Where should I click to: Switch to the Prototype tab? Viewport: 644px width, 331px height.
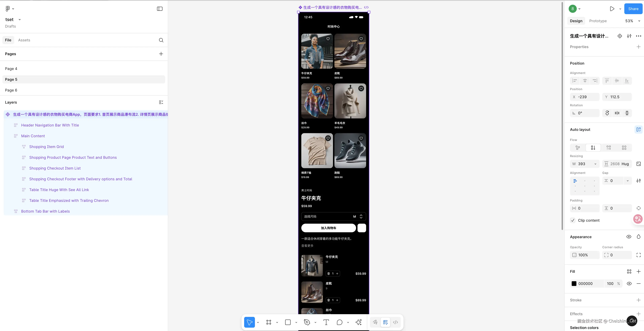click(598, 21)
